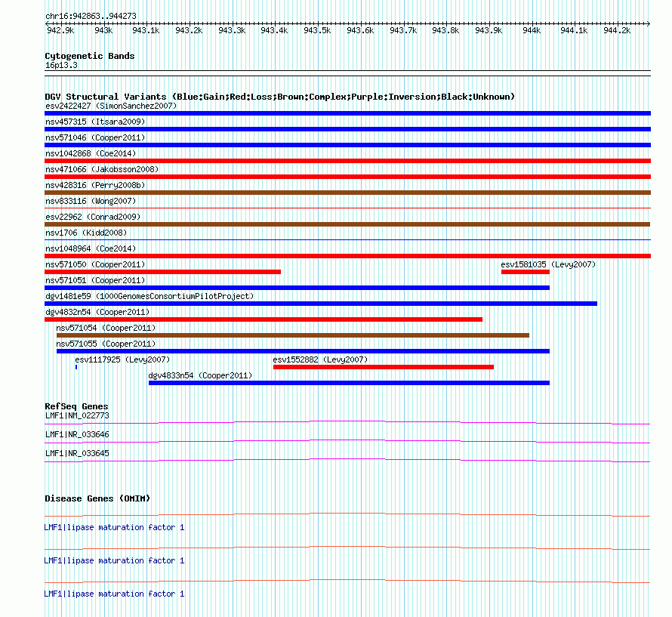Select the 16p13.3 cytogenetic band label
This screenshot has height=617, width=672.
coord(61,65)
